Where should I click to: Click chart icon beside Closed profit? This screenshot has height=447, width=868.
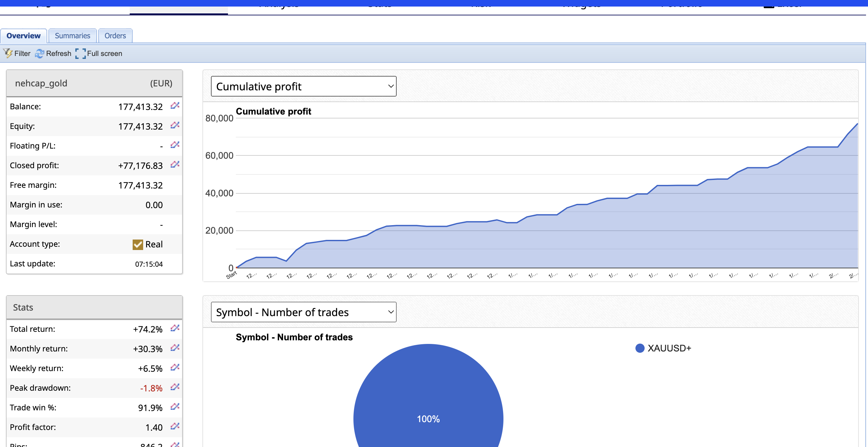175,165
